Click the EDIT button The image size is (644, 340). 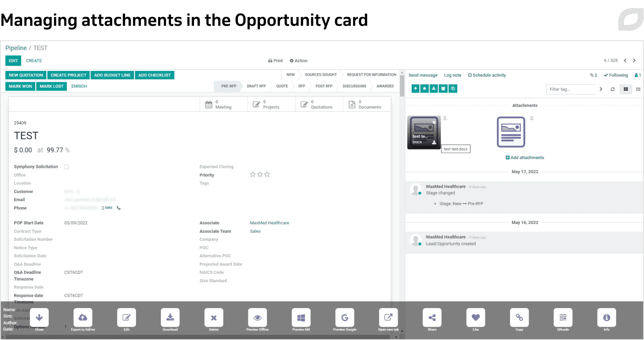coord(13,61)
